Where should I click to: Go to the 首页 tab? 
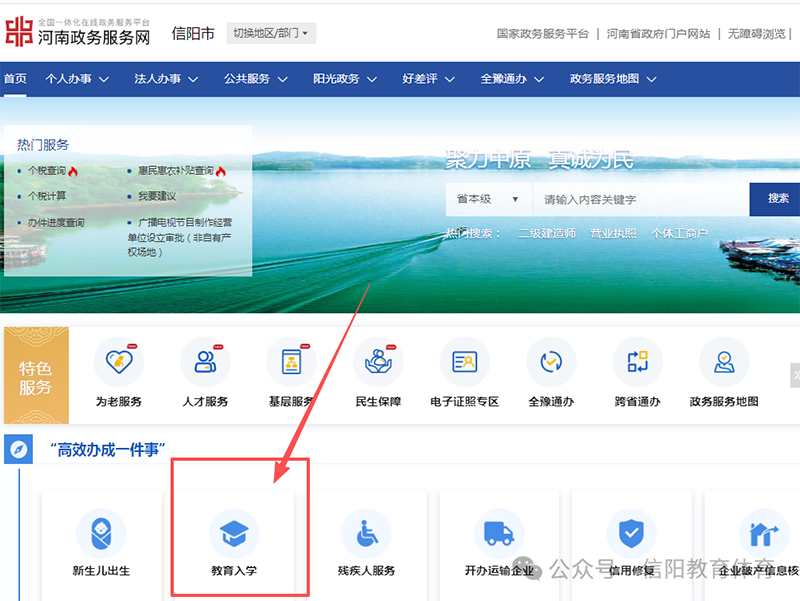(15, 79)
